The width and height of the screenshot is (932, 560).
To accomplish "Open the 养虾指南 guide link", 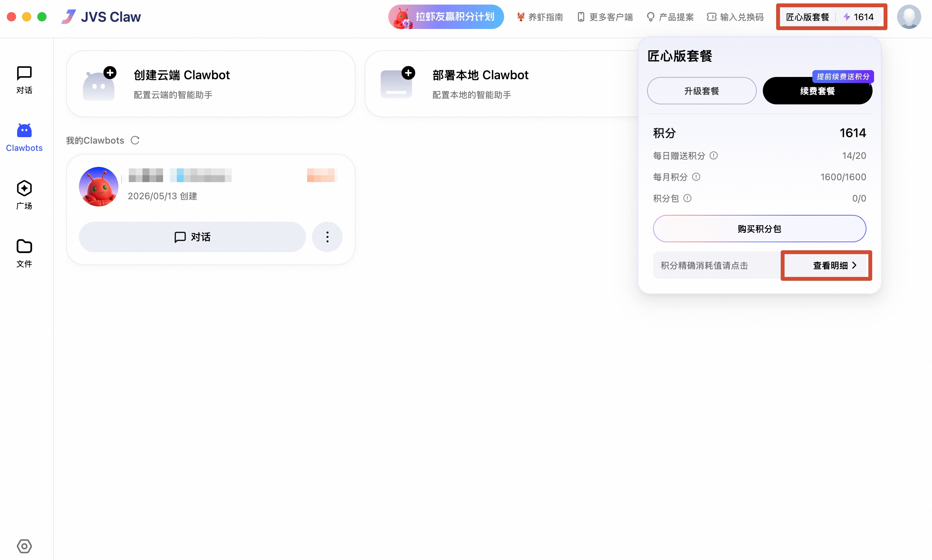I will [x=540, y=17].
